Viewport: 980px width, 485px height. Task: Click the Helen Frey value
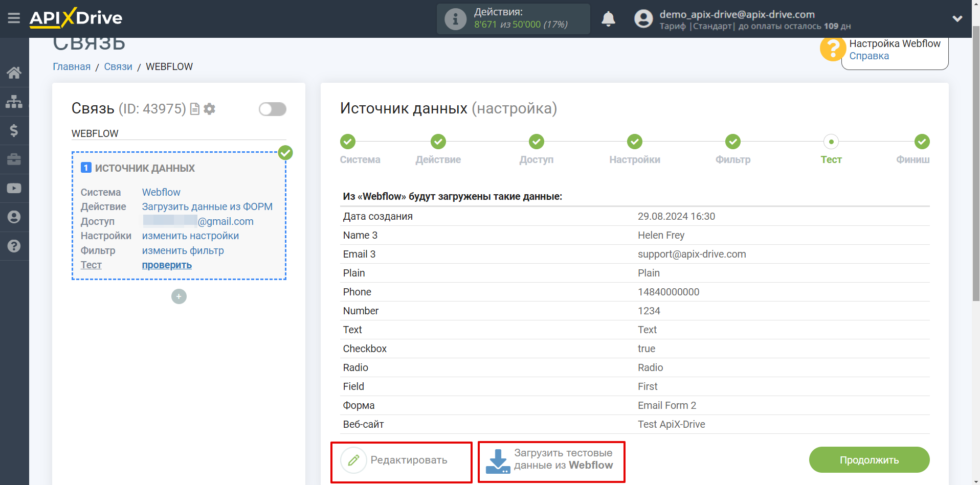pos(661,235)
